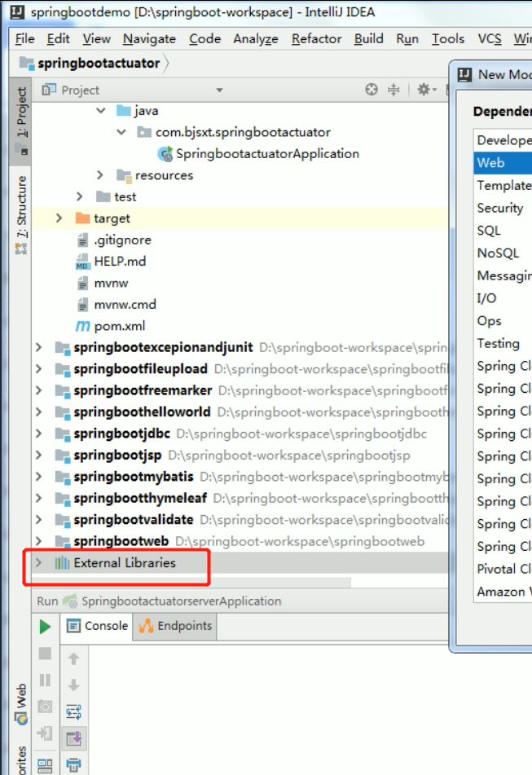Switch to the Endpoints tab

[x=175, y=626]
